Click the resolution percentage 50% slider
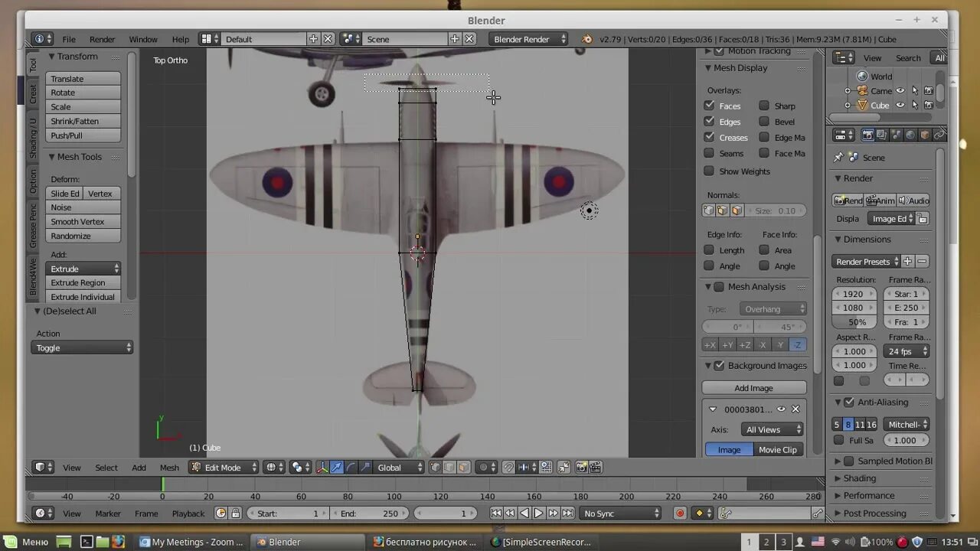980x551 pixels. tap(854, 322)
